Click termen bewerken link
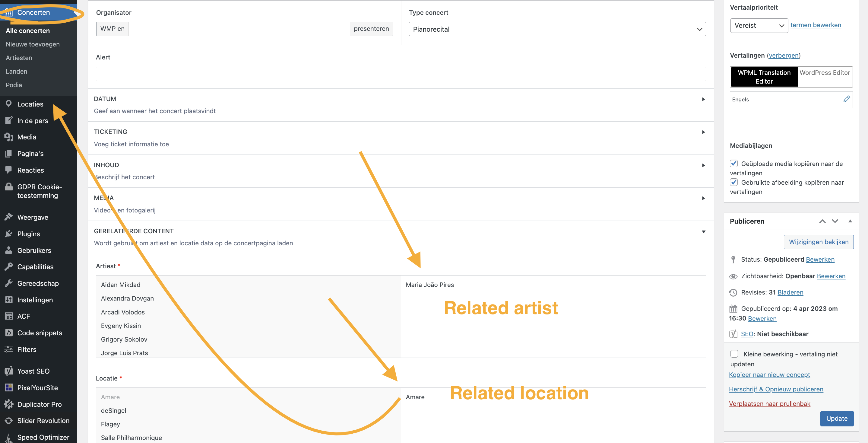868x443 pixels. [816, 25]
